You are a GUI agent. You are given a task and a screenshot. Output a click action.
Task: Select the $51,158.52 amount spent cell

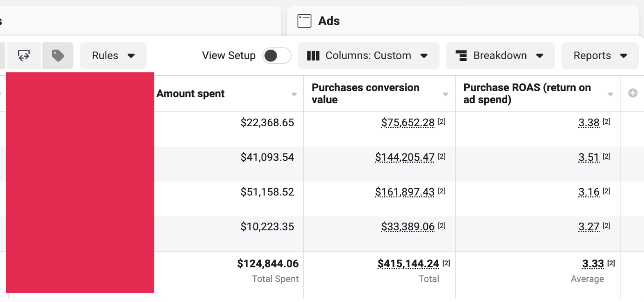click(267, 192)
